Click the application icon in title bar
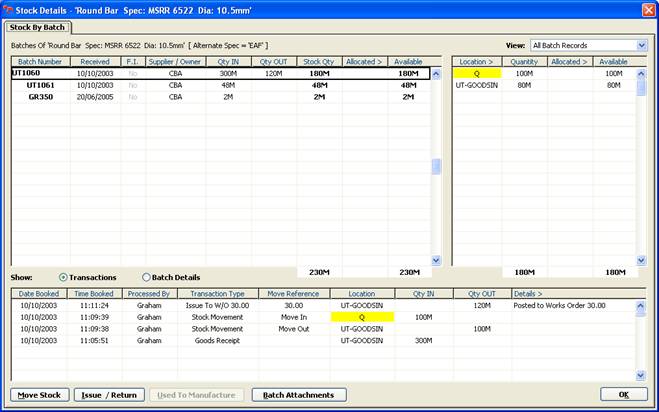This screenshot has width=659, height=412. [x=8, y=8]
